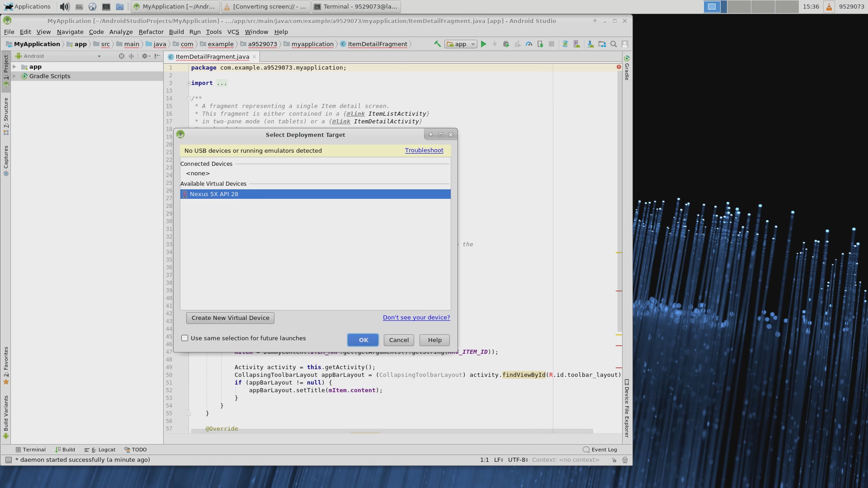Screen dimensions: 868x488
Task: Click the Search Everywhere magnifier icon
Action: click(613, 44)
